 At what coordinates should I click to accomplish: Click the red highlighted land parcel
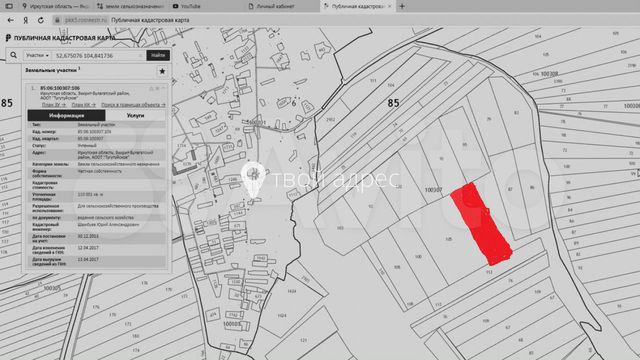tap(482, 224)
